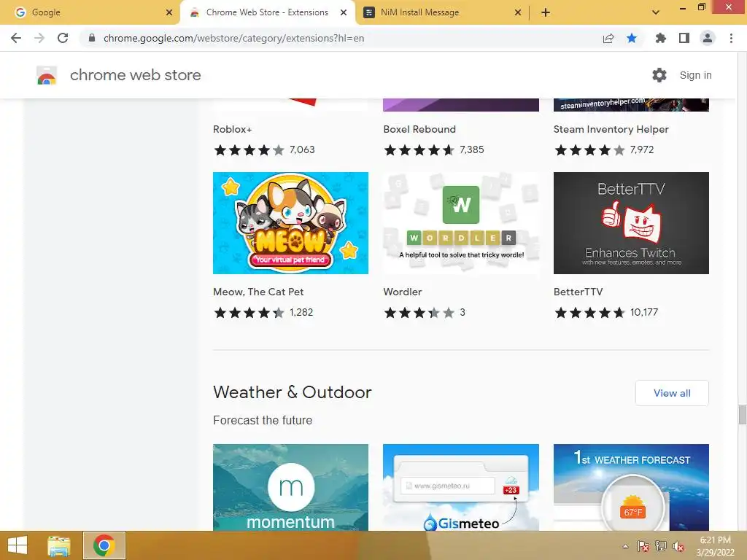Minimize the Chrome window
Viewport: 747px width, 560px height.
(x=683, y=7)
